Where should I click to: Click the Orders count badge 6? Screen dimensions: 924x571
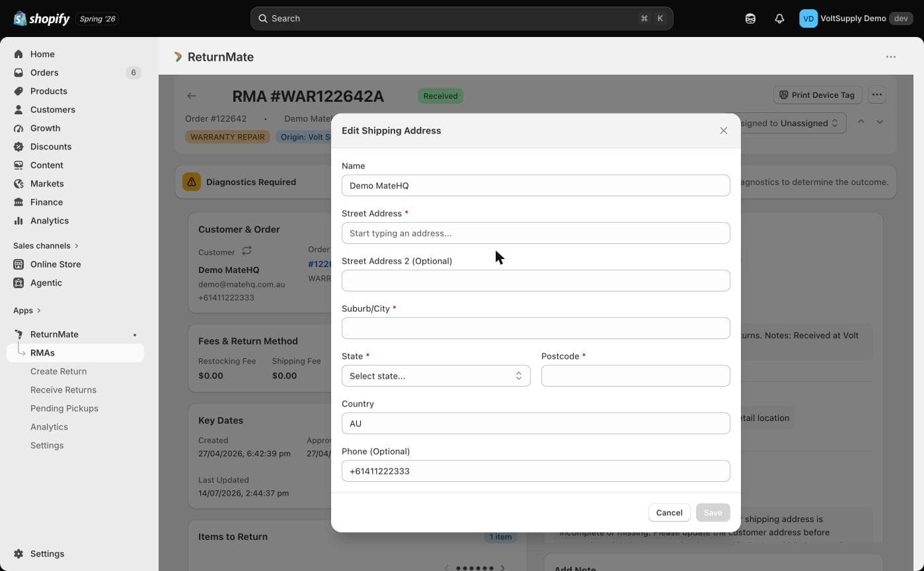point(134,73)
